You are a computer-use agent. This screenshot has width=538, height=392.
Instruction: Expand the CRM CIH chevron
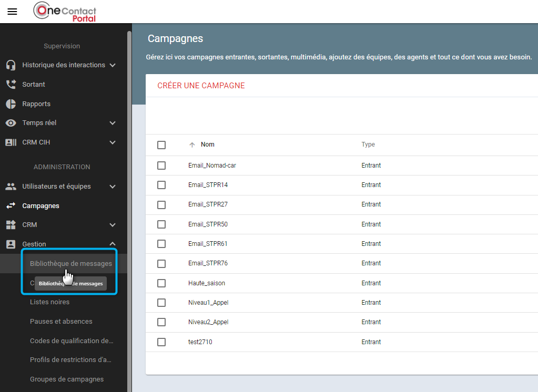pos(113,142)
